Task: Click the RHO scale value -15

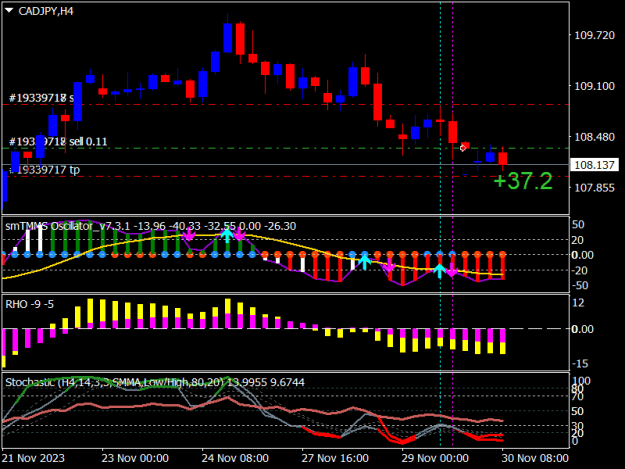Action: 580,363
